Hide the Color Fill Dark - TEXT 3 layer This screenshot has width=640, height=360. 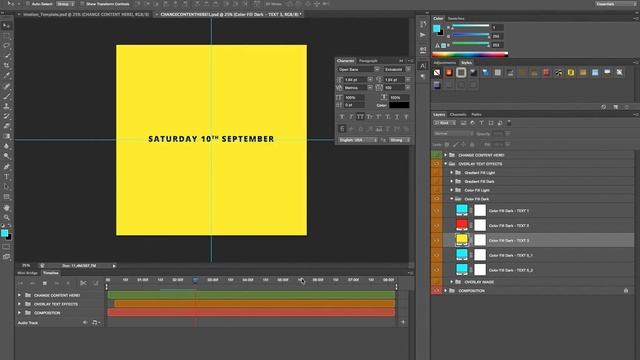coord(436,240)
